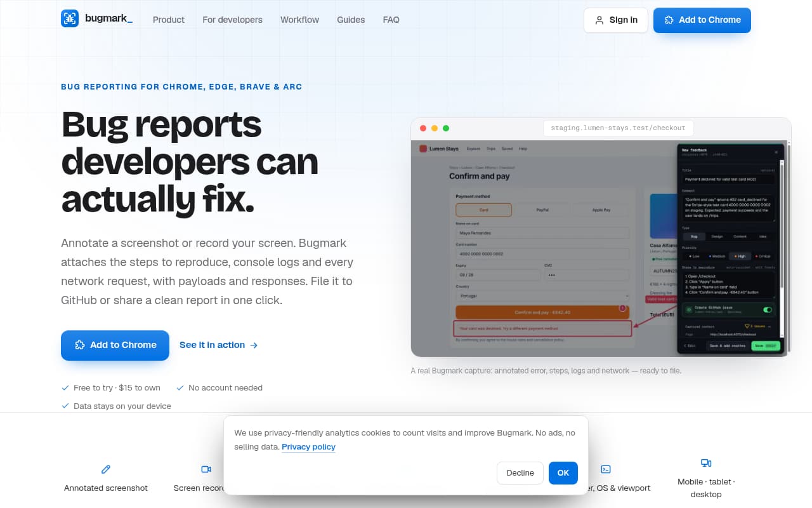Set priority to High in the feedback panel
812x508 pixels.
(x=740, y=256)
